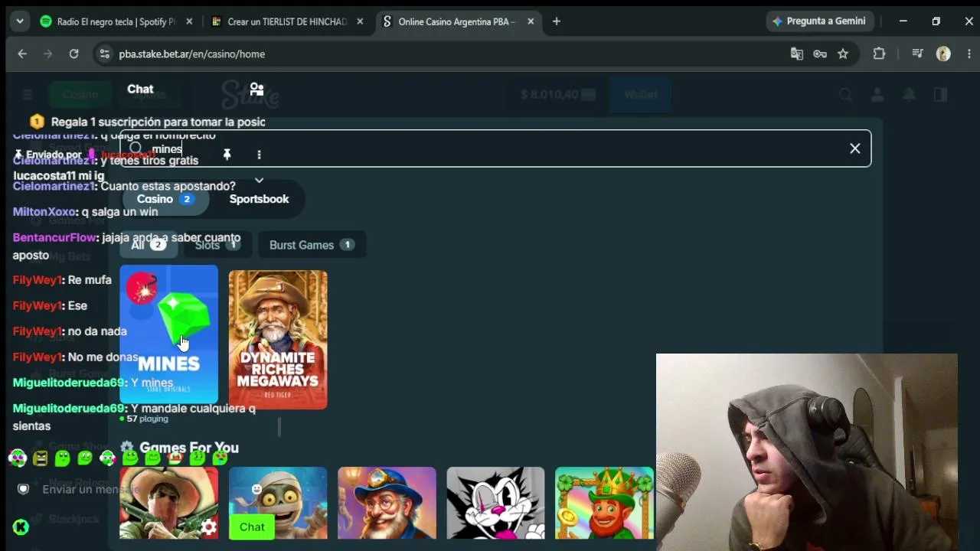Open the Chrome profile avatar
The width and height of the screenshot is (980, 551).
pyautogui.click(x=943, y=54)
